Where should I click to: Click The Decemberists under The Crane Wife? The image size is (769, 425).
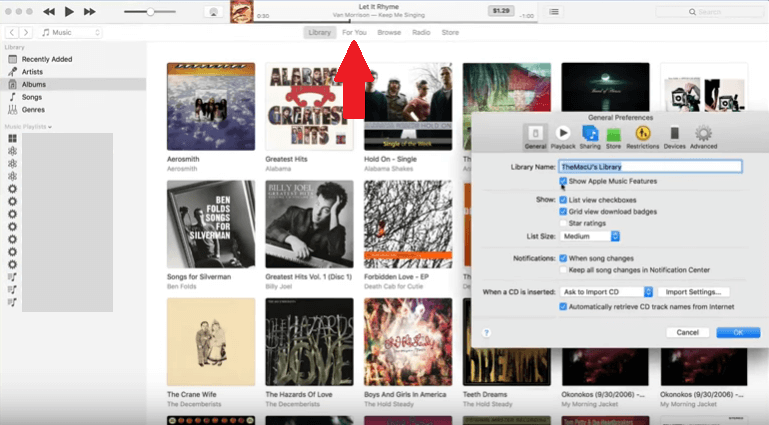(x=194, y=404)
